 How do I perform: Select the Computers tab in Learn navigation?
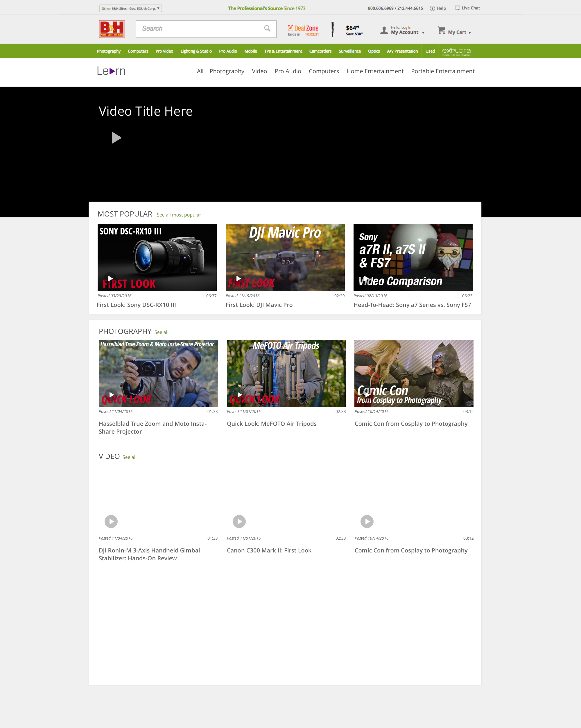tap(324, 71)
